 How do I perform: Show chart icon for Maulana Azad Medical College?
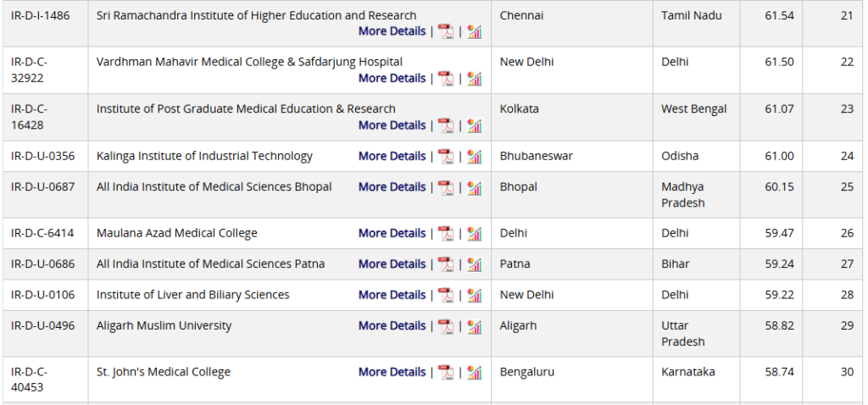pyautogui.click(x=474, y=234)
